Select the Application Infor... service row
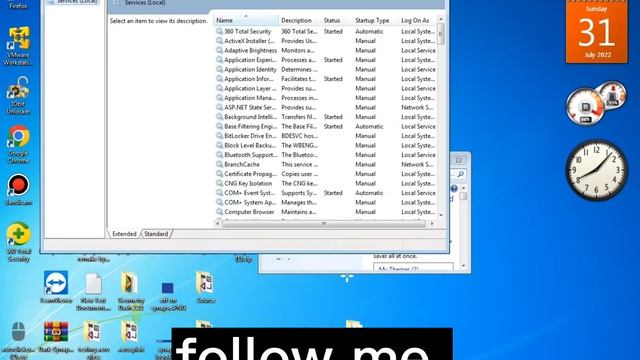This screenshot has width=640, height=360. (325, 79)
